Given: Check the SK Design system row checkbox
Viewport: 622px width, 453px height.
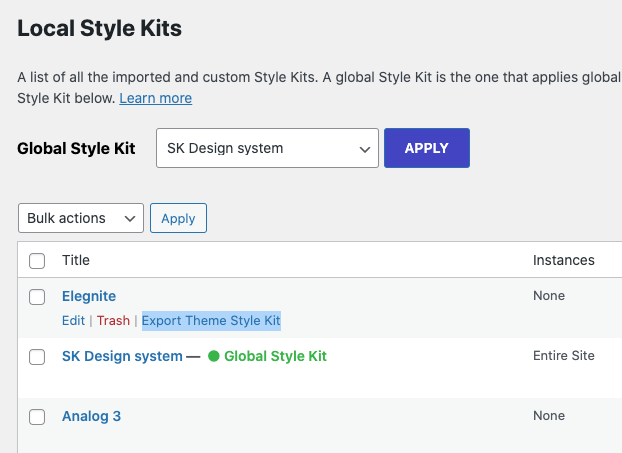Looking at the screenshot, I should 37,357.
